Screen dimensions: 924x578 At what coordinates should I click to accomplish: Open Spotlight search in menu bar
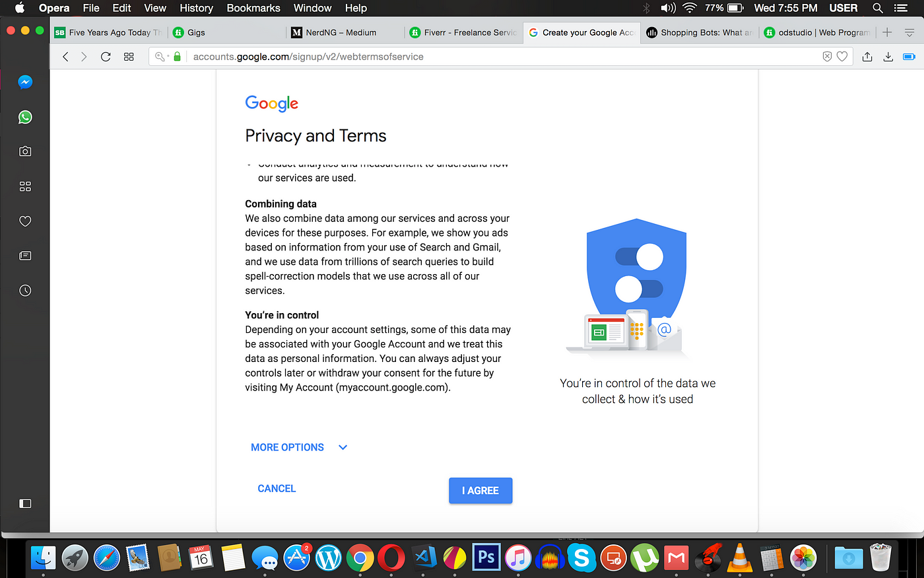click(878, 8)
